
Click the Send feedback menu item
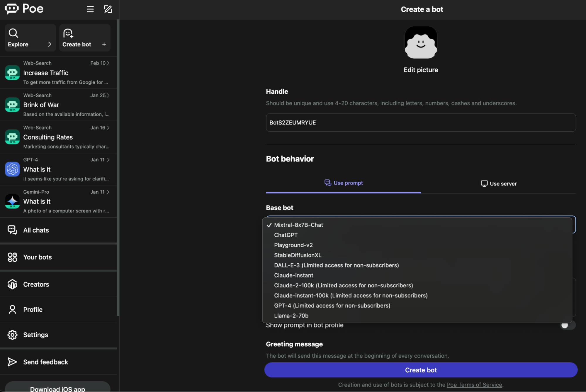click(45, 361)
